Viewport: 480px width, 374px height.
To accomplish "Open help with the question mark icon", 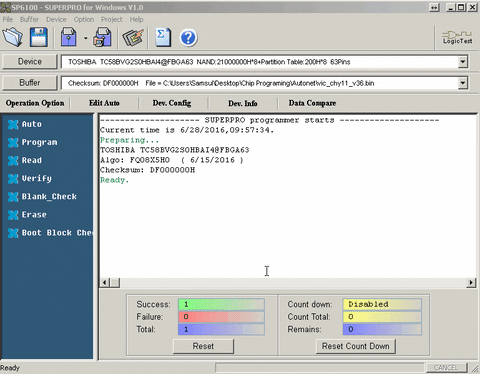I will [188, 38].
